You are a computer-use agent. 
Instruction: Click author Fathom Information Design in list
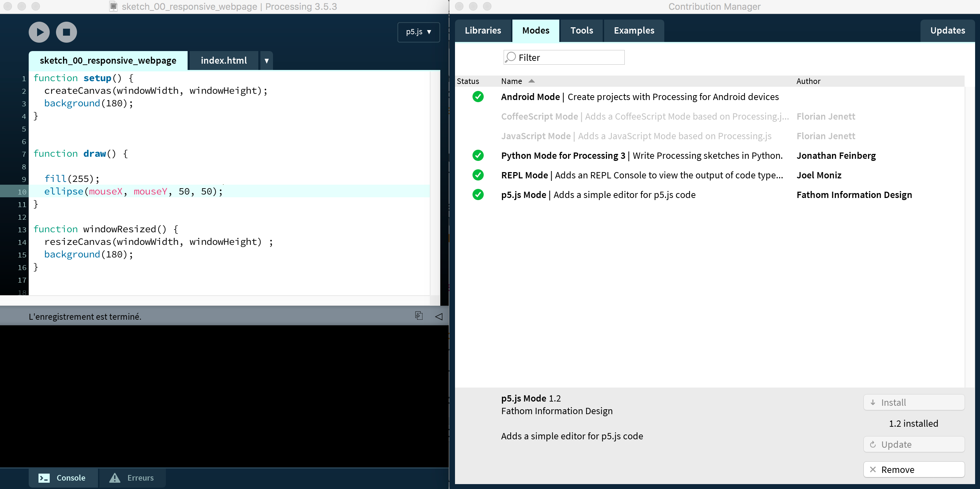coord(854,195)
